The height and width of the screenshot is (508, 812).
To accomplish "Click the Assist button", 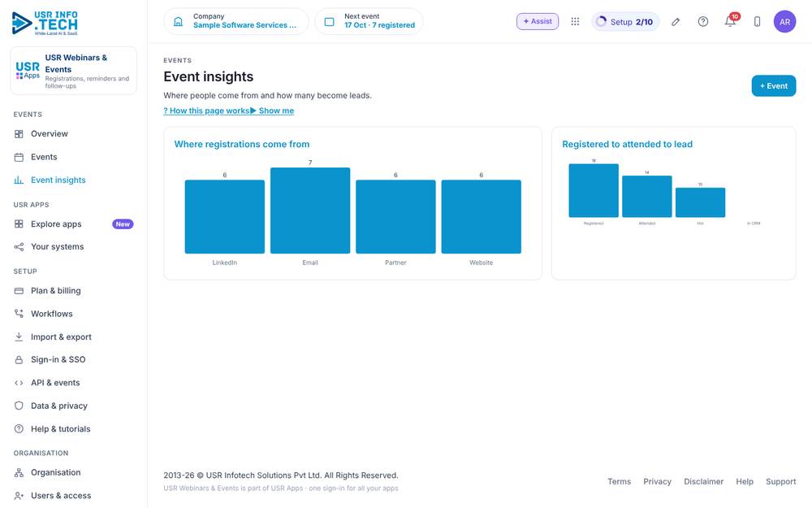I will [x=538, y=21].
